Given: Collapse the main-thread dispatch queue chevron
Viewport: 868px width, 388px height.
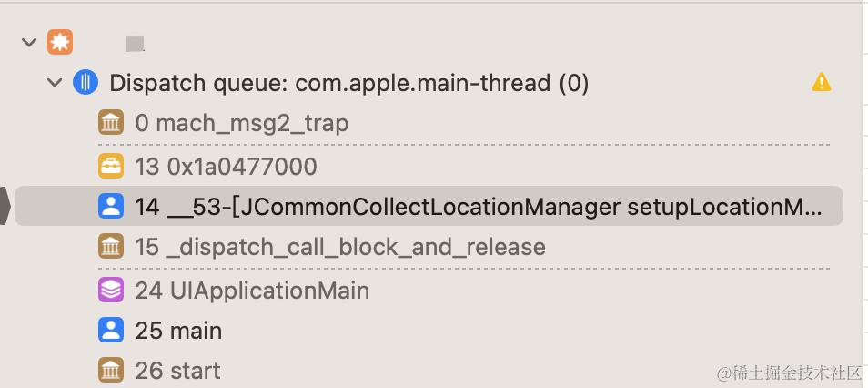Looking at the screenshot, I should coord(55,84).
